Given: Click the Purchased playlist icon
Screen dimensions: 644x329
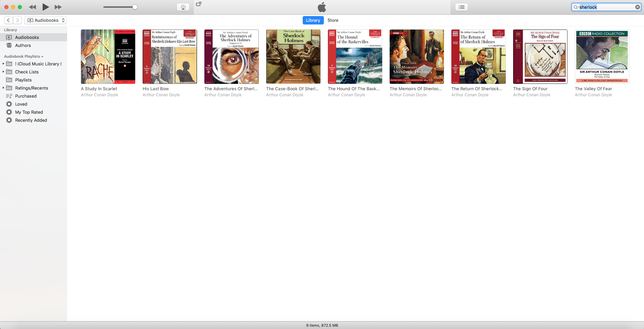Looking at the screenshot, I should coord(9,96).
